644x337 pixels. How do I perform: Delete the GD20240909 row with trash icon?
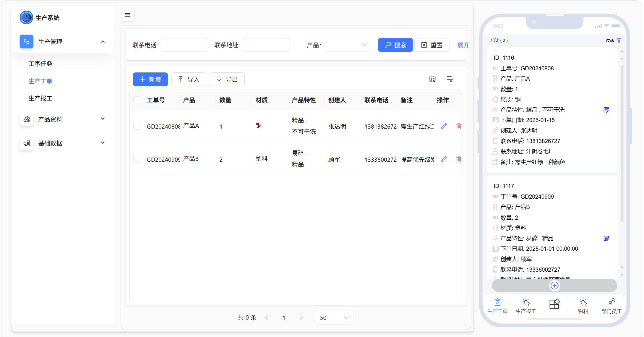pyautogui.click(x=458, y=159)
